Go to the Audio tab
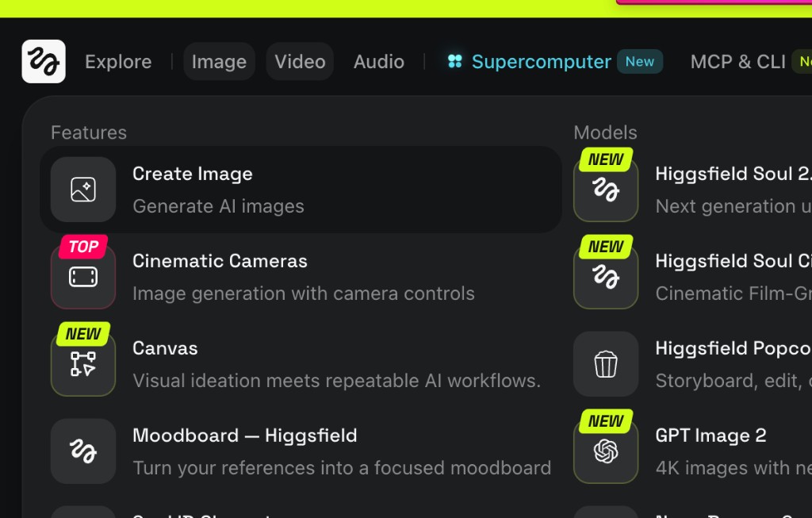 378,62
